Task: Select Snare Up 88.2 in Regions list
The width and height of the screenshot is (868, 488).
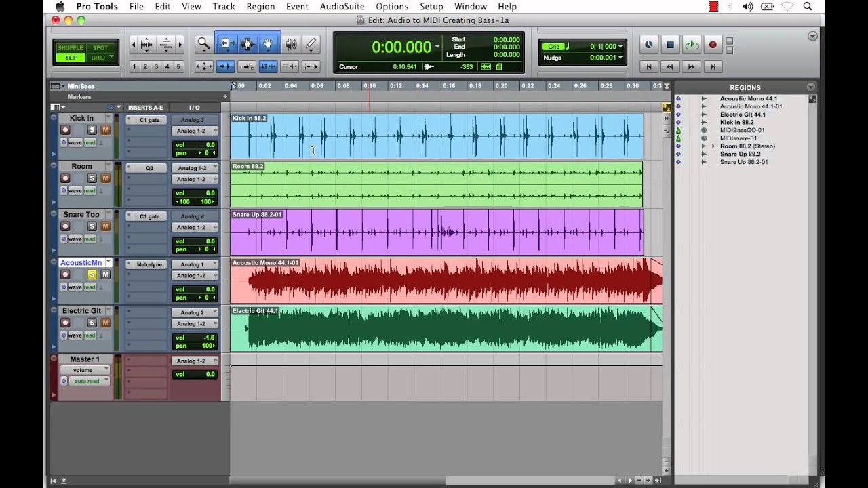Action: tap(740, 154)
